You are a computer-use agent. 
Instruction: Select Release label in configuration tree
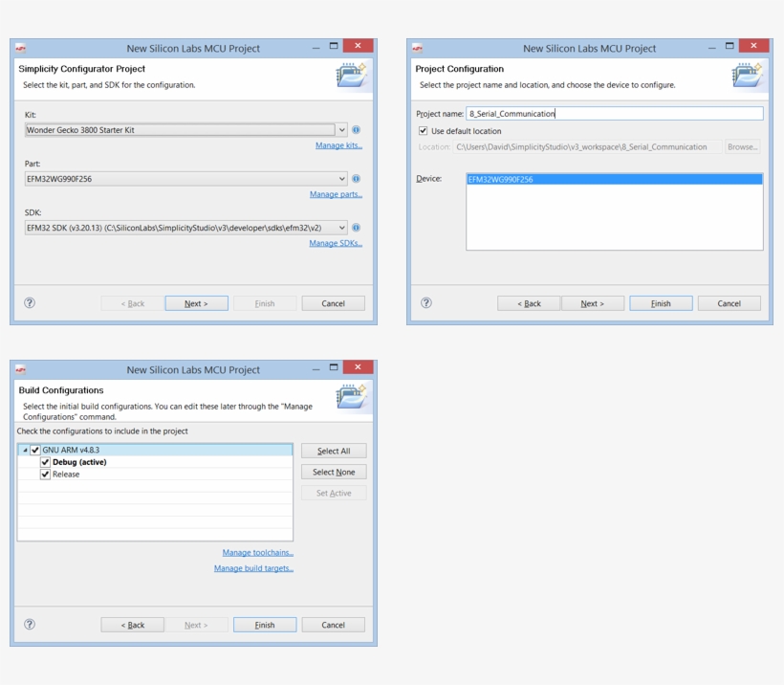click(x=66, y=474)
